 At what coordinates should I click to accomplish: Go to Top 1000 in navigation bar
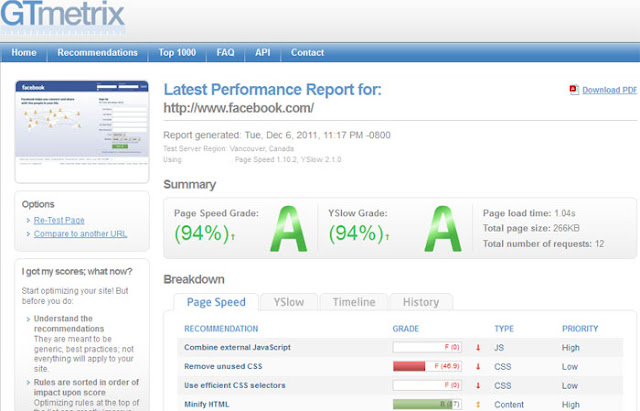point(177,53)
